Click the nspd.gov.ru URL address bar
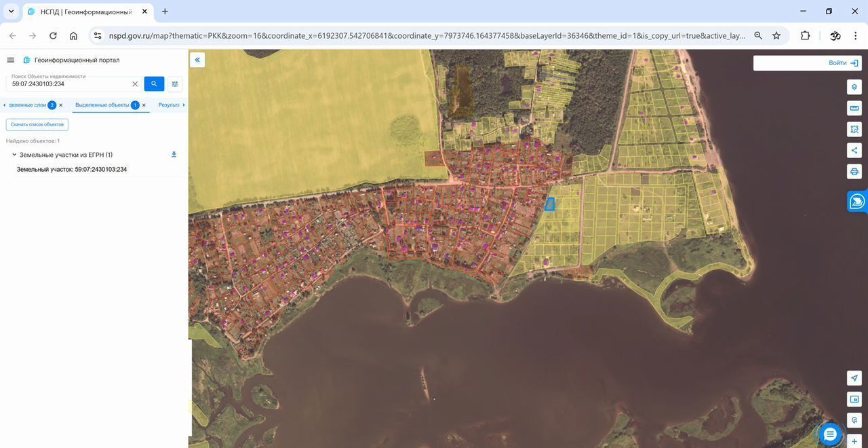Image resolution: width=868 pixels, height=448 pixels. pos(427,36)
